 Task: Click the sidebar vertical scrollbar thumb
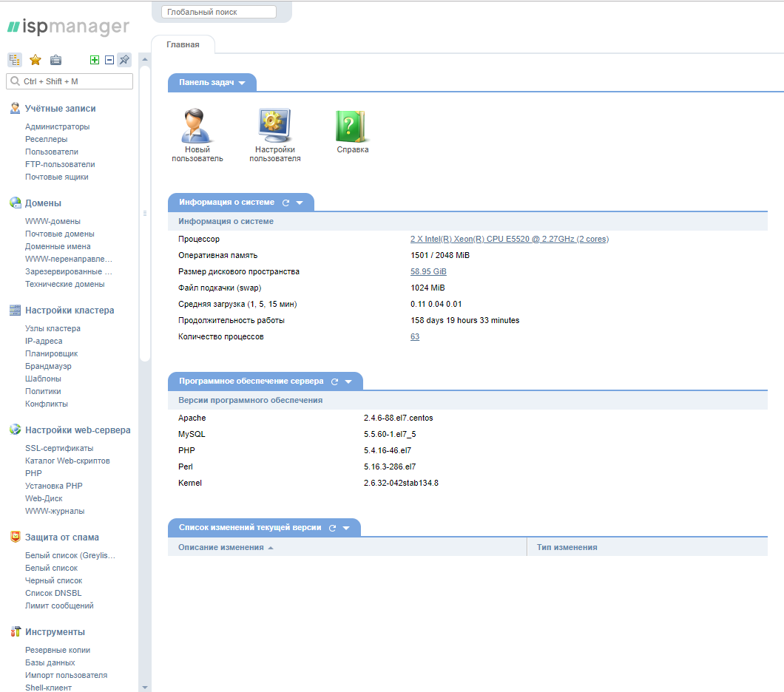(145, 214)
